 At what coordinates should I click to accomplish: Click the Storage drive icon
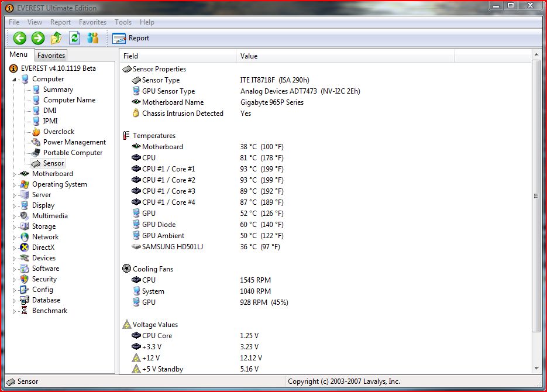point(25,226)
